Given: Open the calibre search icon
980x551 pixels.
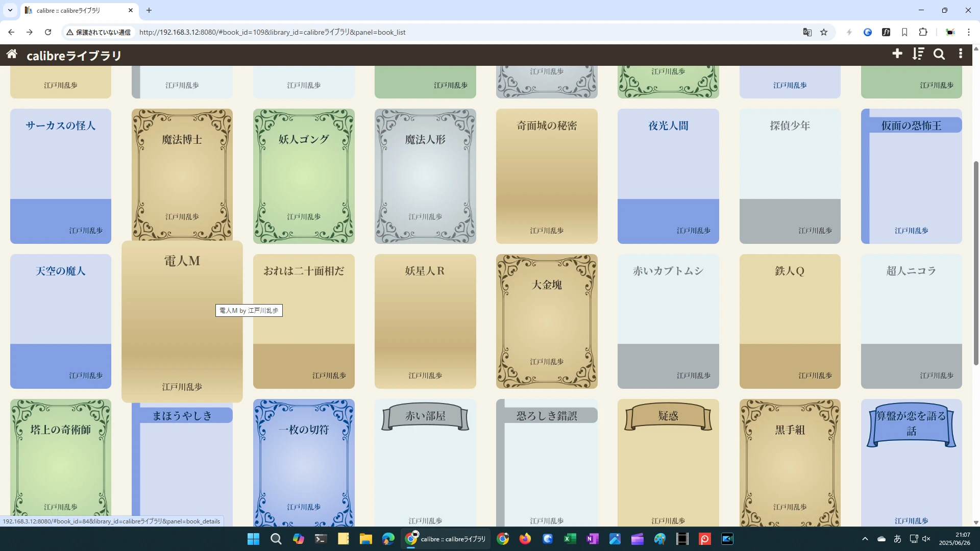Looking at the screenshot, I should (x=939, y=54).
